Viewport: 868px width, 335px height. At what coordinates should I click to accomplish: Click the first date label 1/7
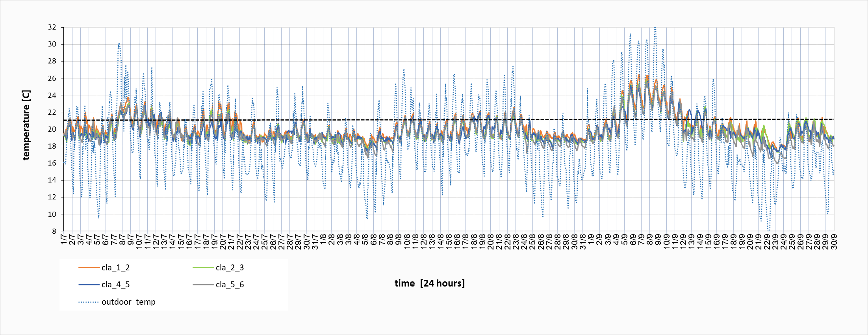[64, 239]
